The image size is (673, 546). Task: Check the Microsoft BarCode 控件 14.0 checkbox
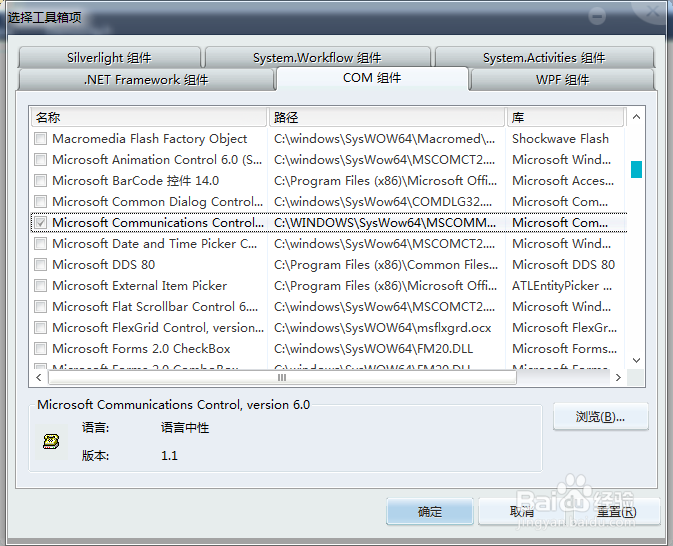click(x=40, y=181)
